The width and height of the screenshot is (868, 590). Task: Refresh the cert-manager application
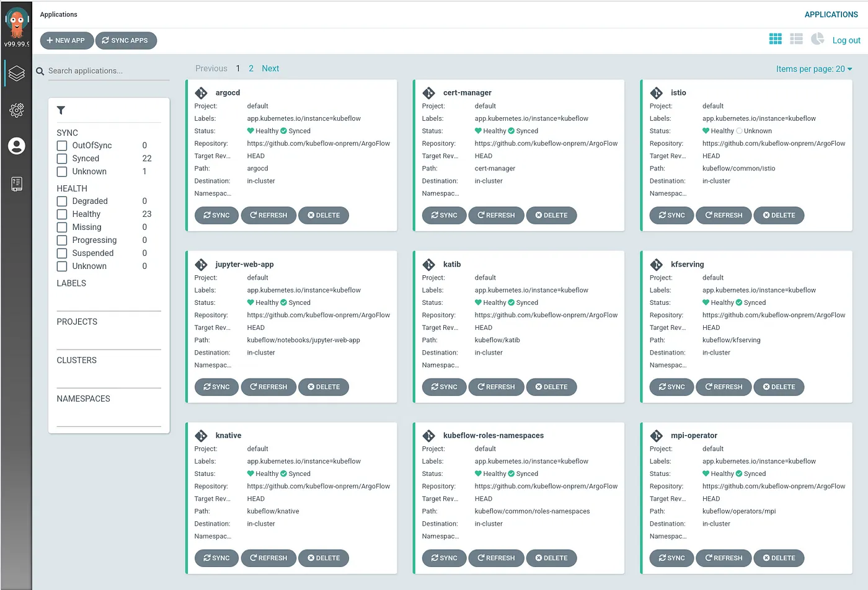496,215
